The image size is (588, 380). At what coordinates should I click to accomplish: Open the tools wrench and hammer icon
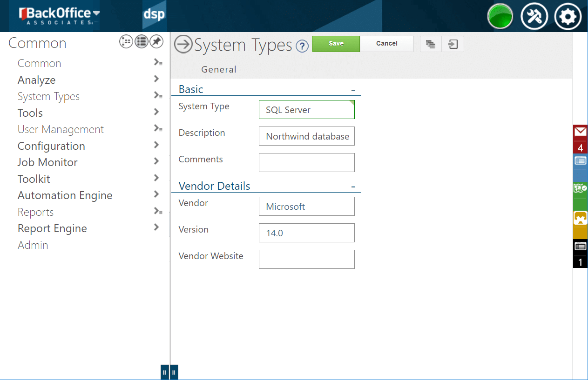pos(534,17)
